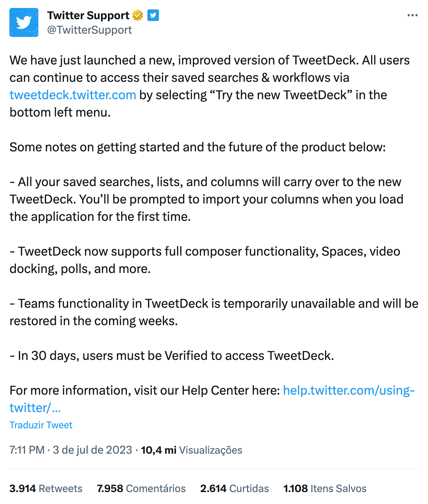View the 10,4 mi Visualizações count
The image size is (428, 504).
(x=192, y=450)
